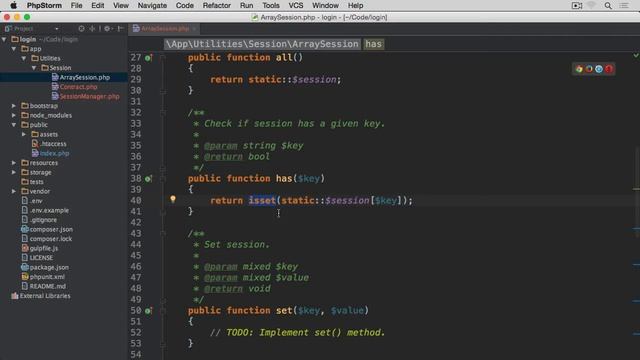Image resolution: width=640 pixels, height=360 pixels.
Task: Click the implements gutter icon on line 27
Action: pos(148,58)
